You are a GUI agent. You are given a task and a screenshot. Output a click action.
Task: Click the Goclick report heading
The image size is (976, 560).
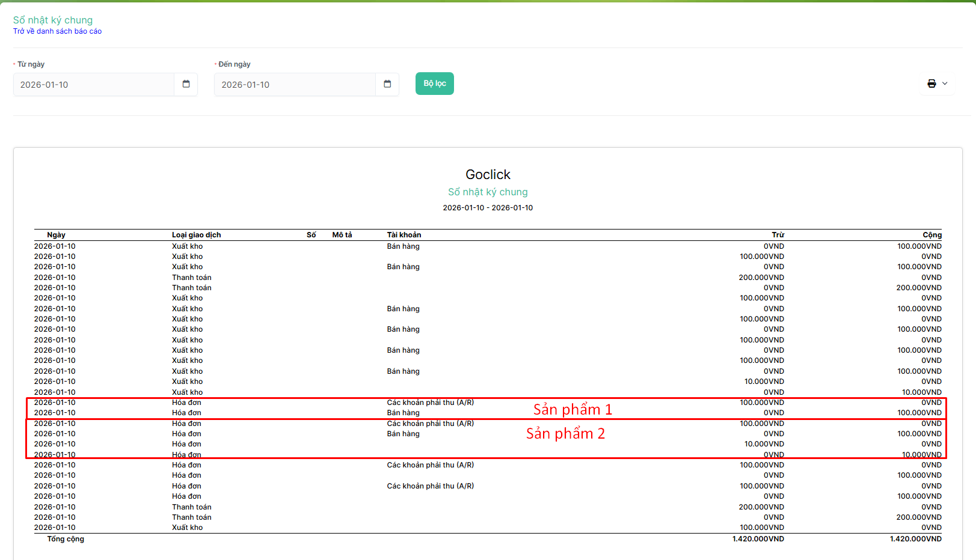pyautogui.click(x=488, y=174)
